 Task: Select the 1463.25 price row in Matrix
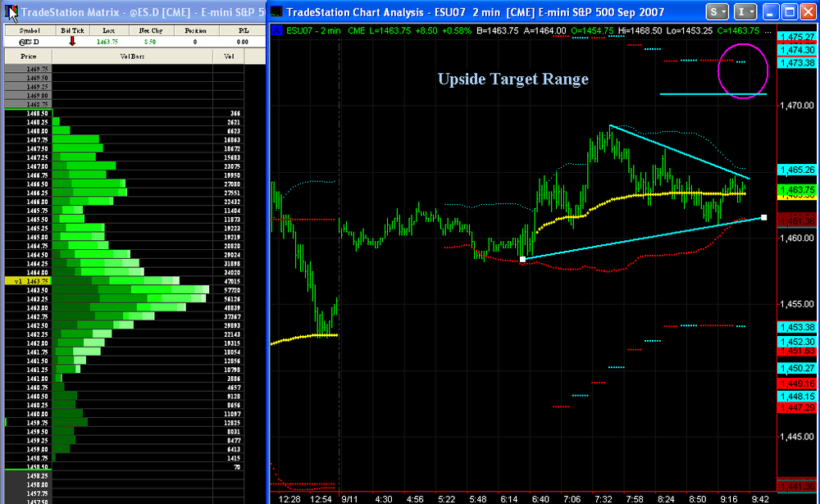point(28,299)
